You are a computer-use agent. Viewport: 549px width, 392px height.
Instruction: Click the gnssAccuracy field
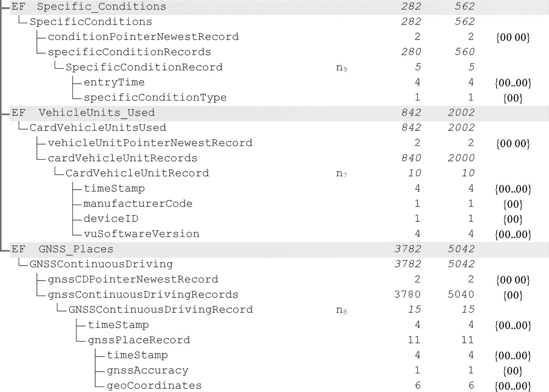[x=147, y=370]
